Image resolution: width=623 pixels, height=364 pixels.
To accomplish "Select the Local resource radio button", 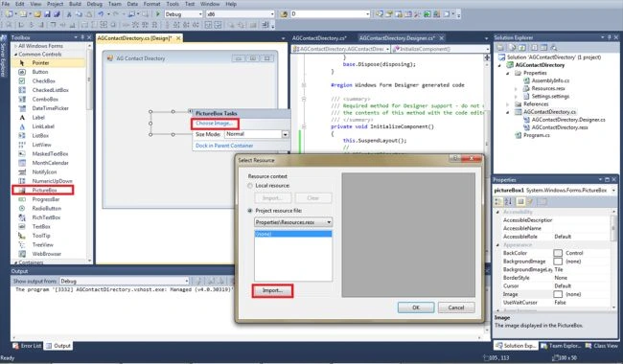I will pos(250,186).
